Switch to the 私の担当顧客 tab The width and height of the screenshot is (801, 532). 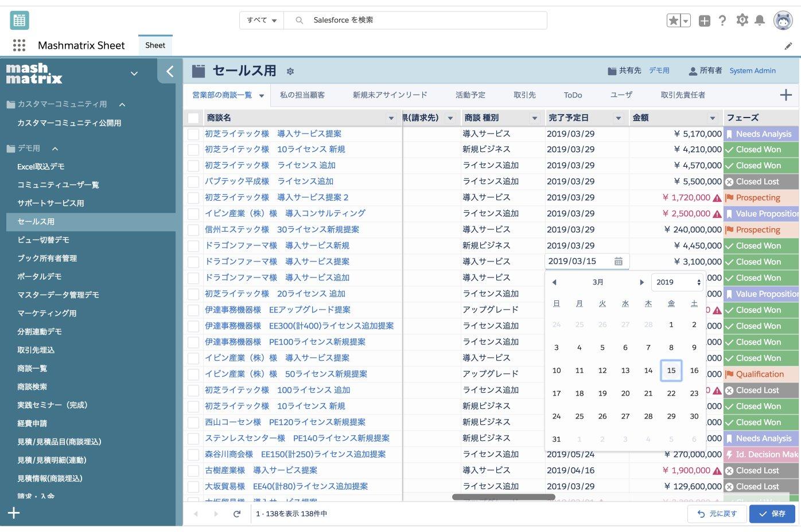tap(302, 95)
